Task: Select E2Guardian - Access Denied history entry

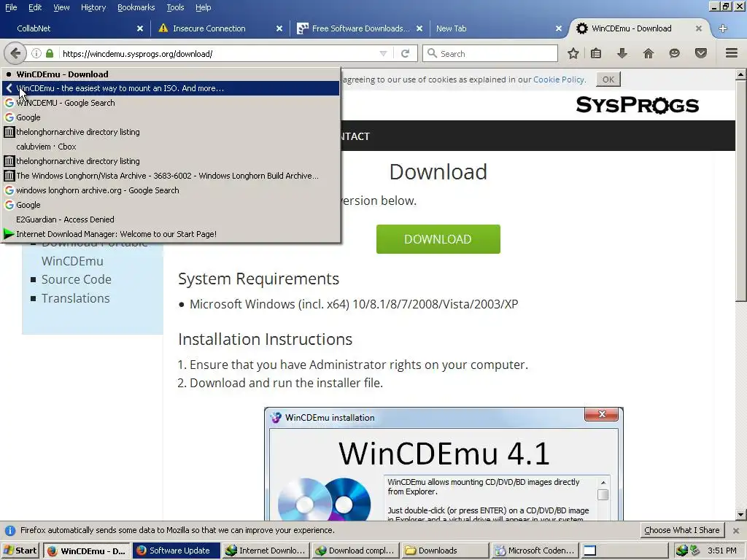Action: click(171, 219)
